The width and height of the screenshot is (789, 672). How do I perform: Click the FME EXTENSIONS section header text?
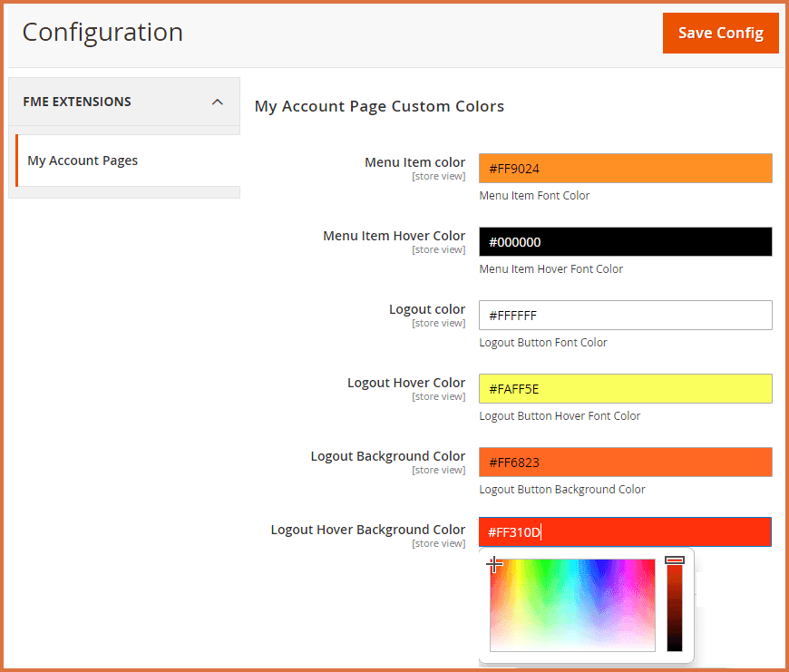tap(77, 102)
